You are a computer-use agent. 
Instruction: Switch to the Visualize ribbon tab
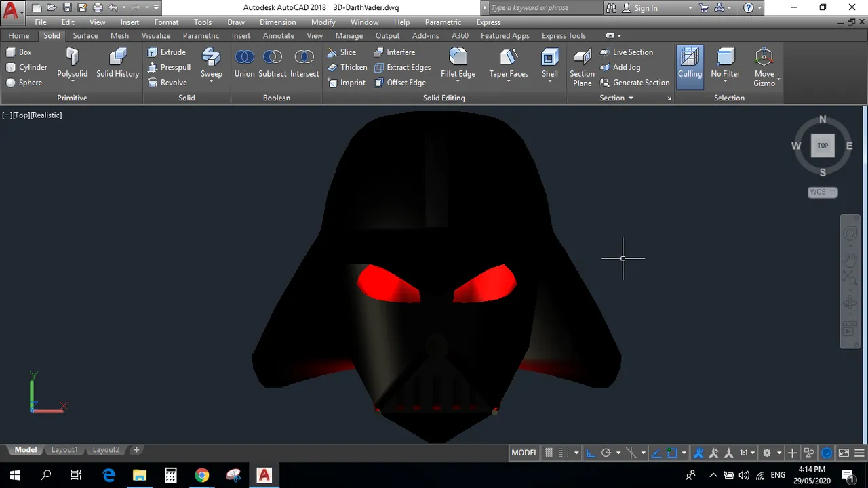tap(156, 36)
